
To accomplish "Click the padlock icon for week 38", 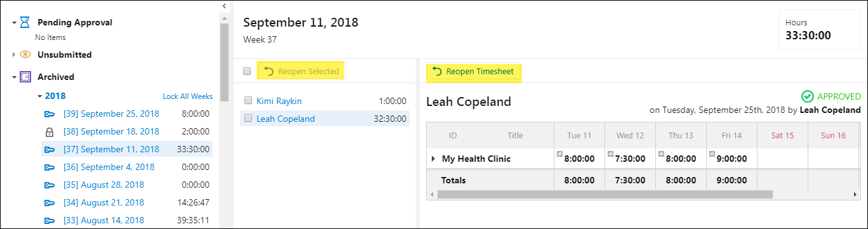I will coord(50,132).
